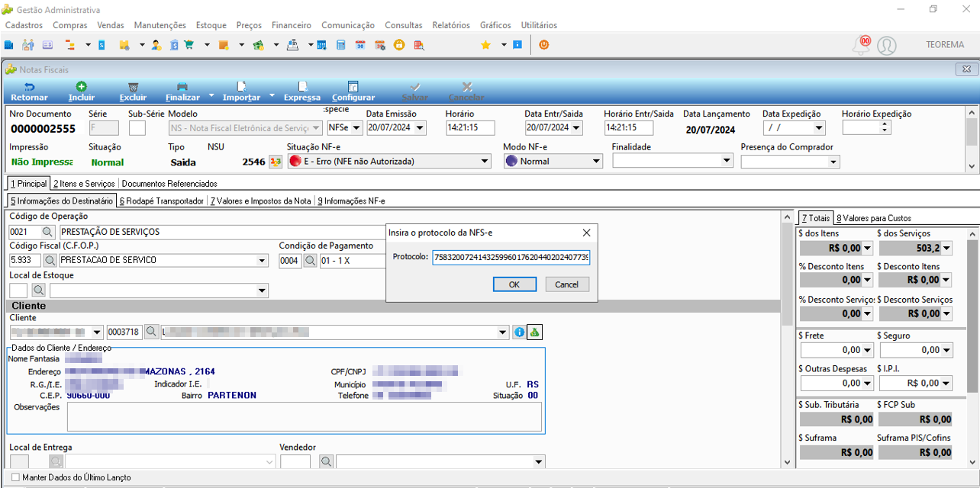Open the Data Emissão date dropdown
The width and height of the screenshot is (980, 488).
click(x=421, y=128)
